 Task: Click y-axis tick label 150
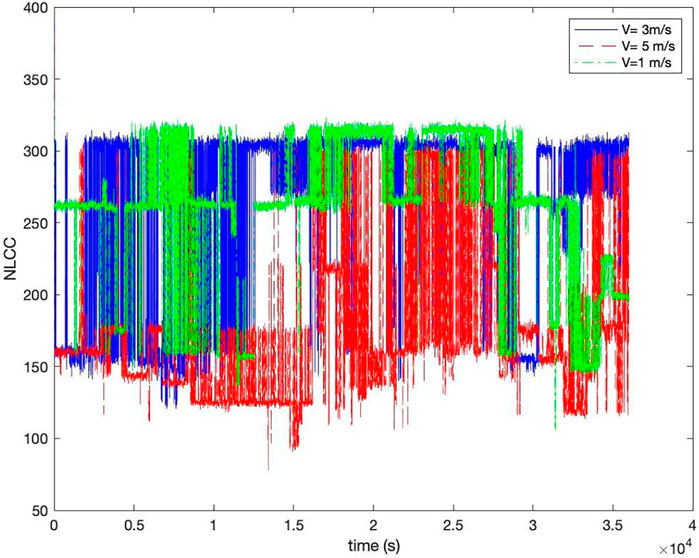pos(35,367)
